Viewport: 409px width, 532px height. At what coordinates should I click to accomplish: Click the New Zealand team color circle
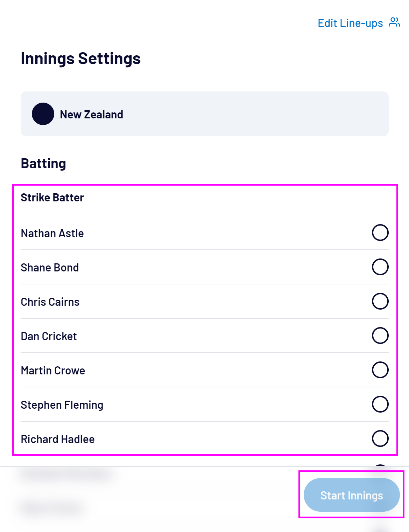43,114
